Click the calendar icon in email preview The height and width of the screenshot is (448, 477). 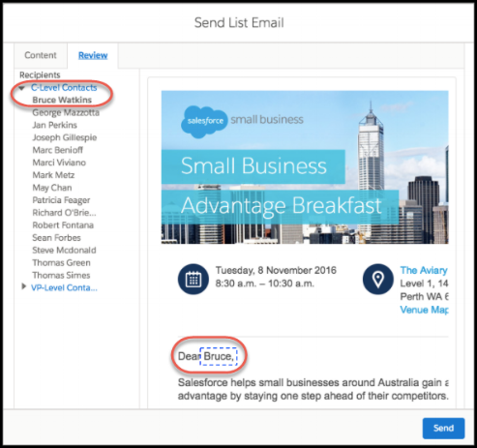pos(194,279)
